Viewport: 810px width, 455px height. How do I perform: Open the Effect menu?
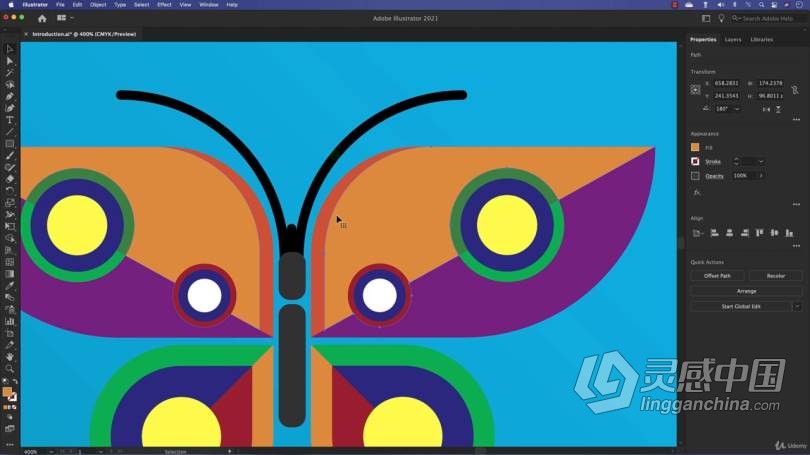tap(164, 5)
